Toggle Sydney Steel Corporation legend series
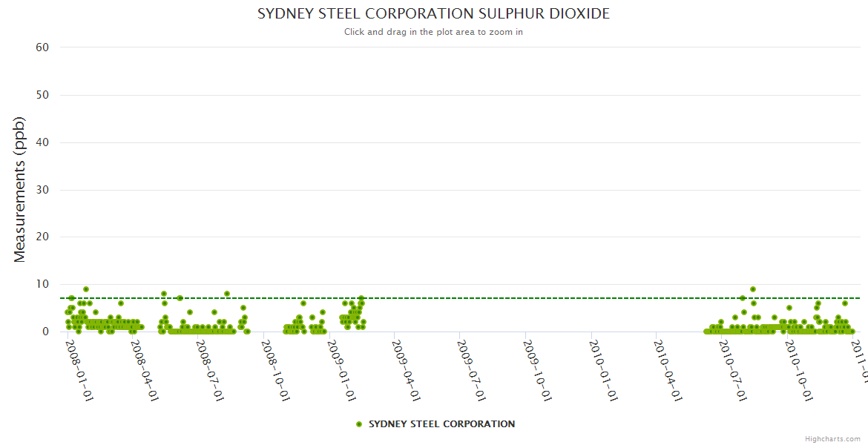 pyautogui.click(x=441, y=424)
